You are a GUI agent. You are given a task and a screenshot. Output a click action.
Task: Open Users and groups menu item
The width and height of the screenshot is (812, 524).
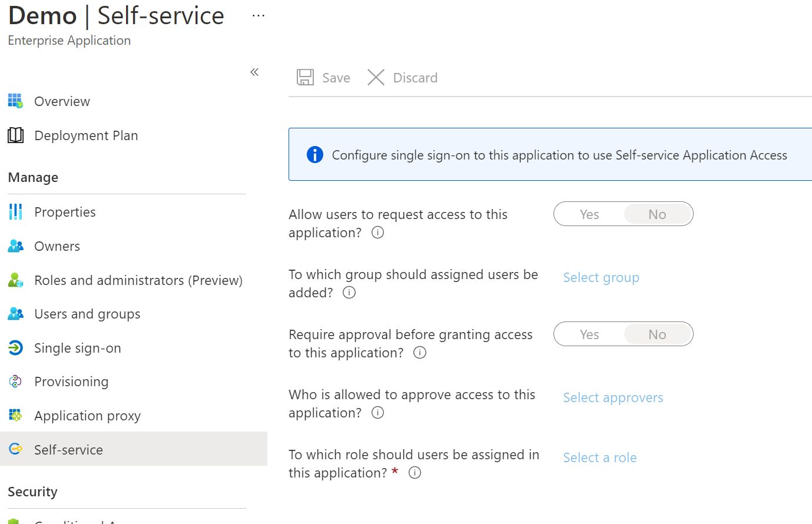point(87,314)
